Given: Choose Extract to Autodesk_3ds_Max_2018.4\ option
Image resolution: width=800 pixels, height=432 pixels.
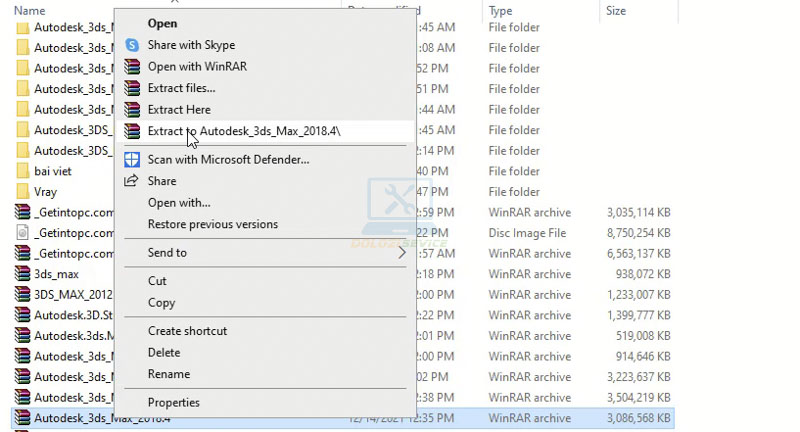Looking at the screenshot, I should [x=243, y=131].
